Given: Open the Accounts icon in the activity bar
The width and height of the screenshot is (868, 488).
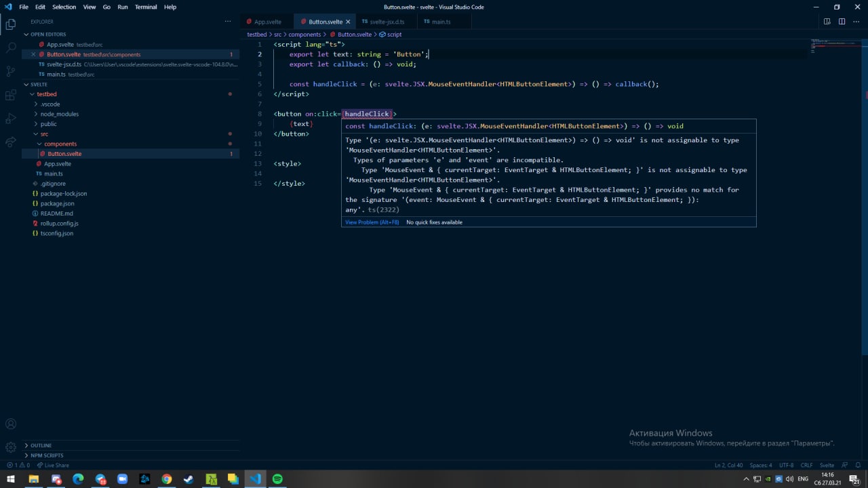Looking at the screenshot, I should coord(11,424).
